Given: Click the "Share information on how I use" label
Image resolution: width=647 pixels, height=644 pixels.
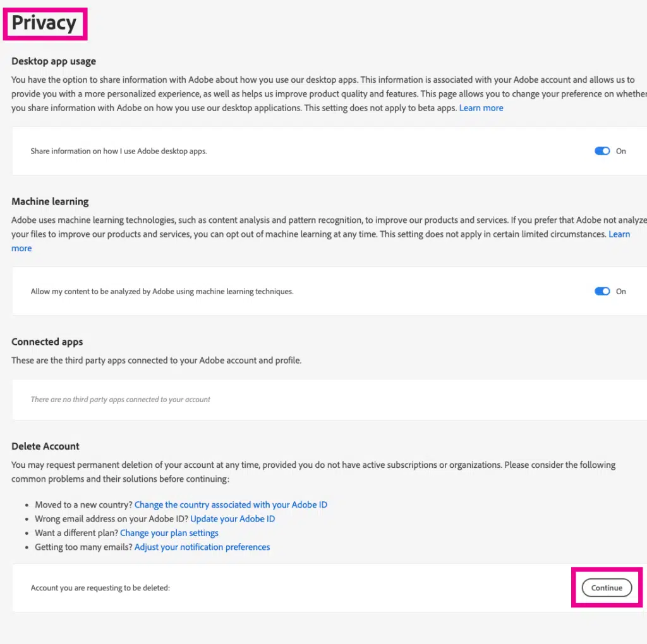Looking at the screenshot, I should click(x=119, y=151).
